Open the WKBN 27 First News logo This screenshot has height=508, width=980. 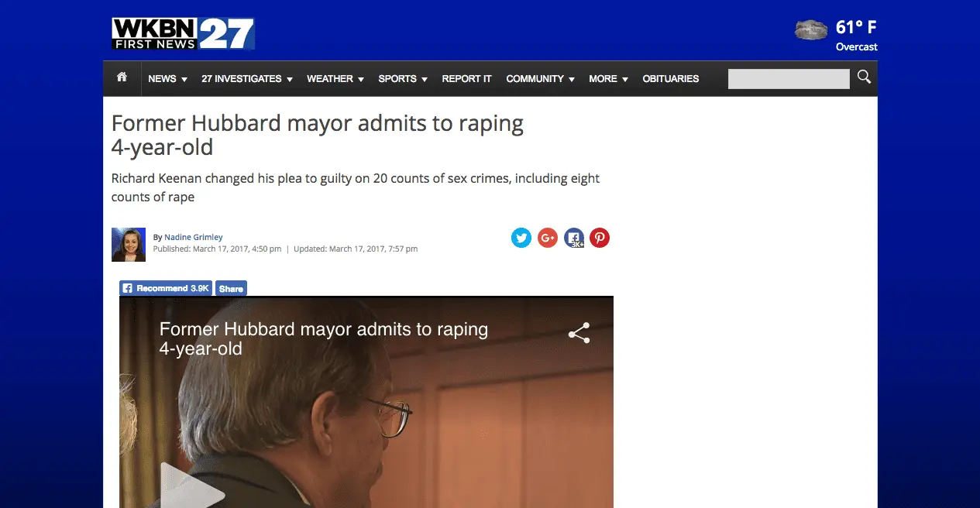coord(183,33)
